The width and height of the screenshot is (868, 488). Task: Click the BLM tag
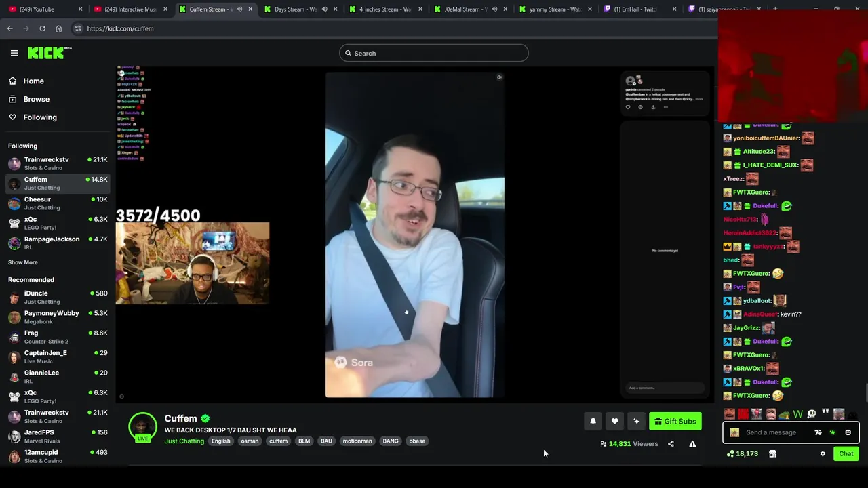click(x=304, y=441)
